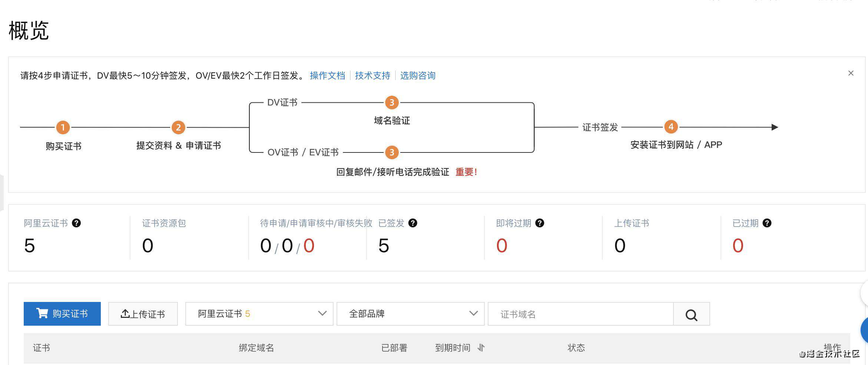Click step 4 circle for 安装证书
Image resolution: width=868 pixels, height=365 pixels.
click(x=671, y=127)
